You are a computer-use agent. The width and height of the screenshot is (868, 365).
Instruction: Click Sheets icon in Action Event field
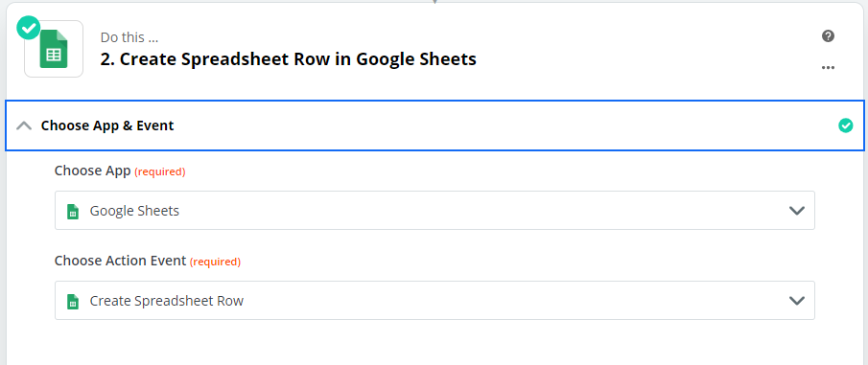coord(73,302)
